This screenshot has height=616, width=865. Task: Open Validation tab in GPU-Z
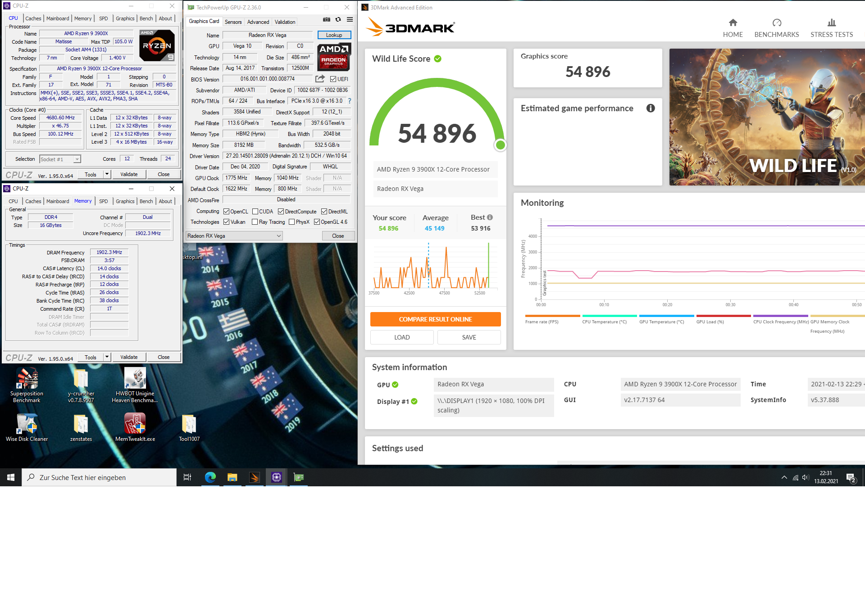pos(285,22)
